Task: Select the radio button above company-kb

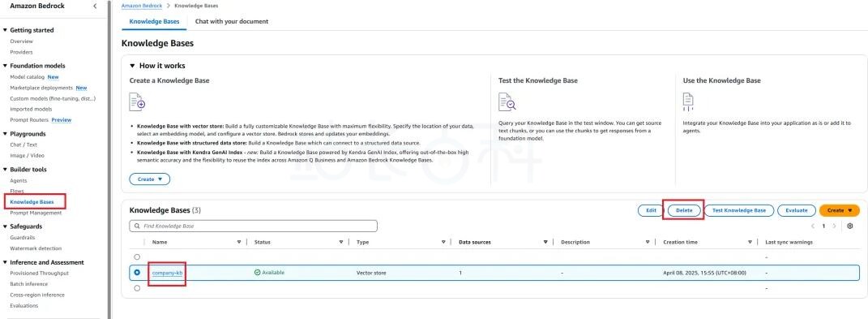Action: click(x=137, y=256)
